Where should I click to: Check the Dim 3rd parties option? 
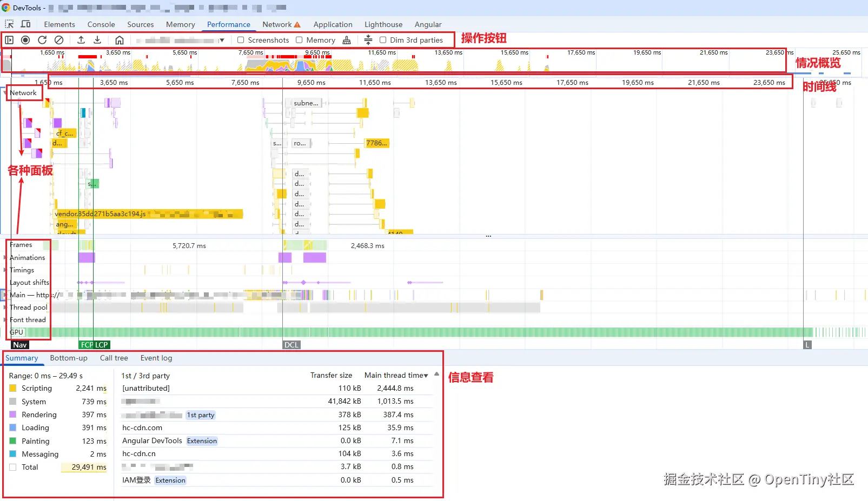click(383, 40)
